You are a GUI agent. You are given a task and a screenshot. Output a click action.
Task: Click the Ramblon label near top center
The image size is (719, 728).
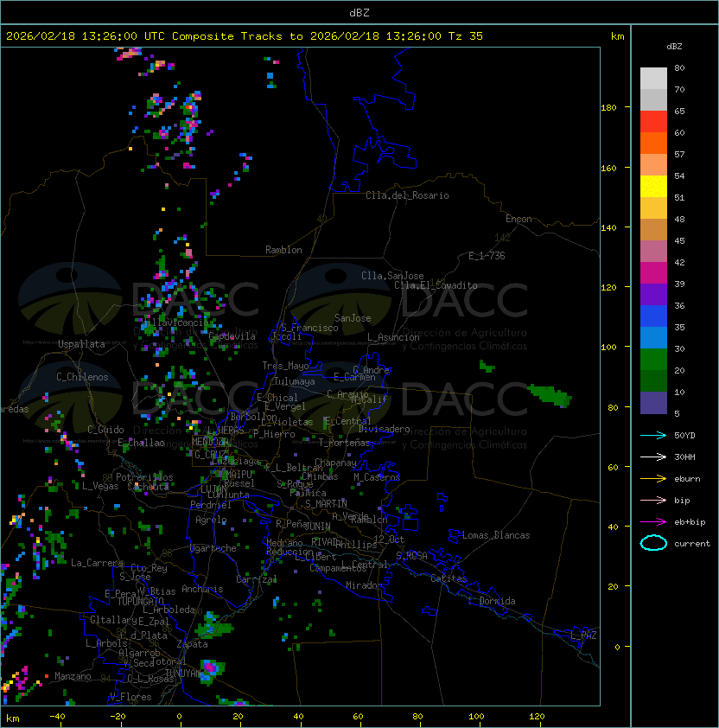283,250
